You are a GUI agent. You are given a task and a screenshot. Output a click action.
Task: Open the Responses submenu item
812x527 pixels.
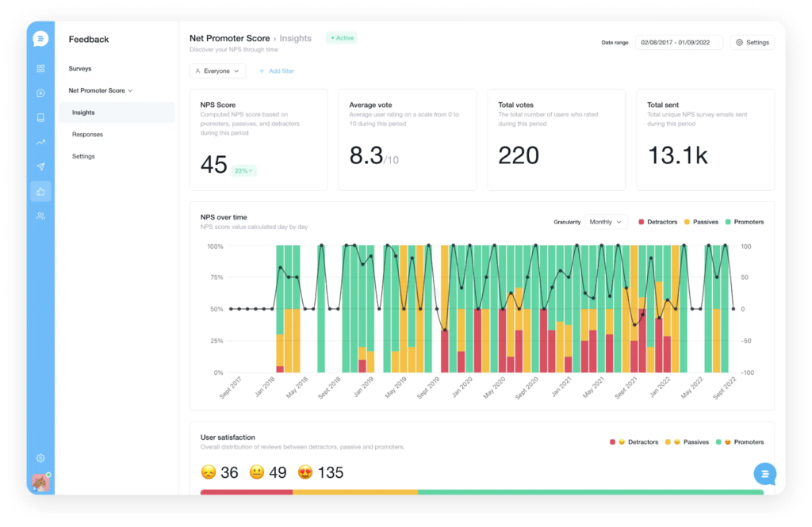pos(87,135)
